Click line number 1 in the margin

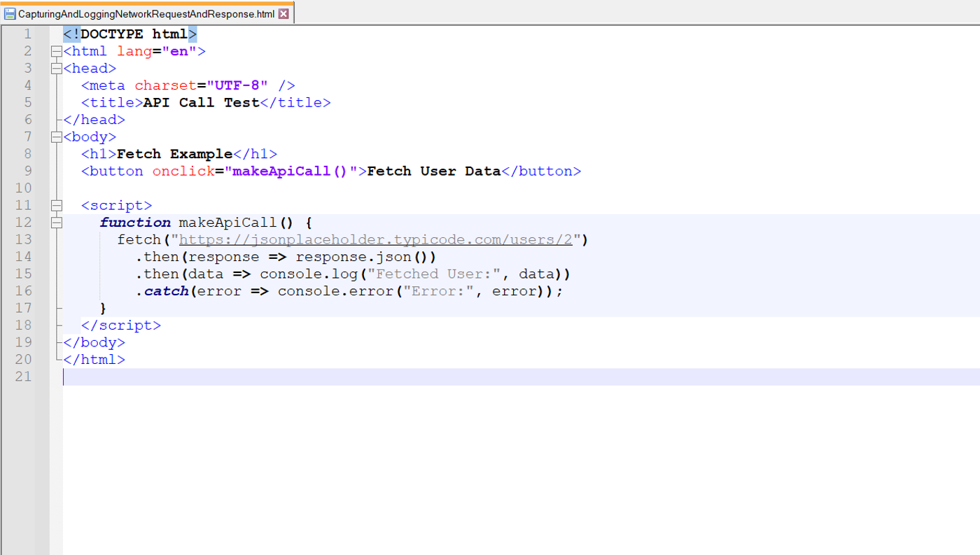tap(27, 34)
